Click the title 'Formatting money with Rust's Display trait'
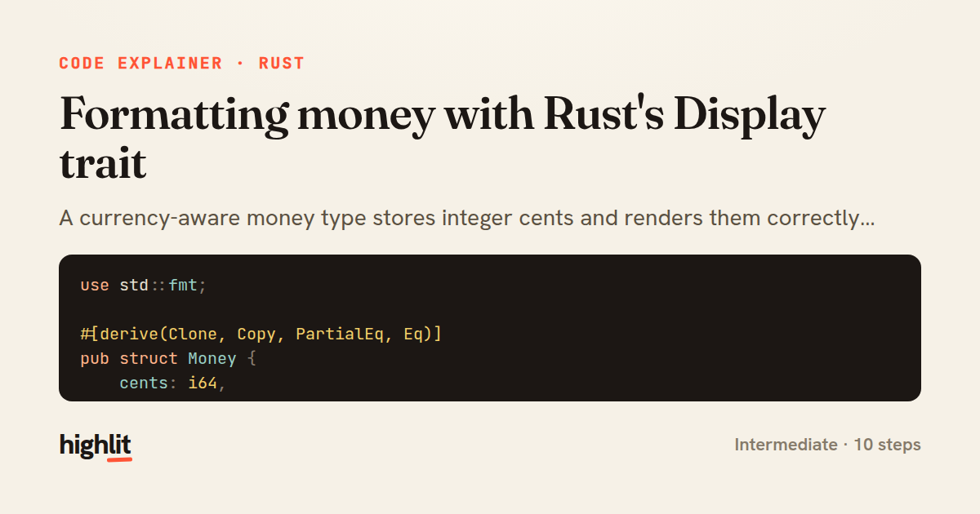Screen dimensions: 980x514 point(443,139)
